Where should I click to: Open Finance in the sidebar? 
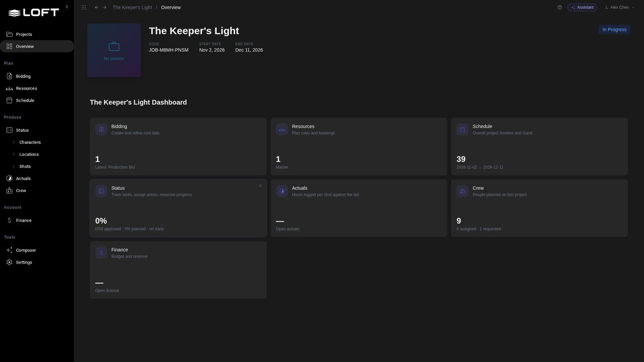(37, 220)
